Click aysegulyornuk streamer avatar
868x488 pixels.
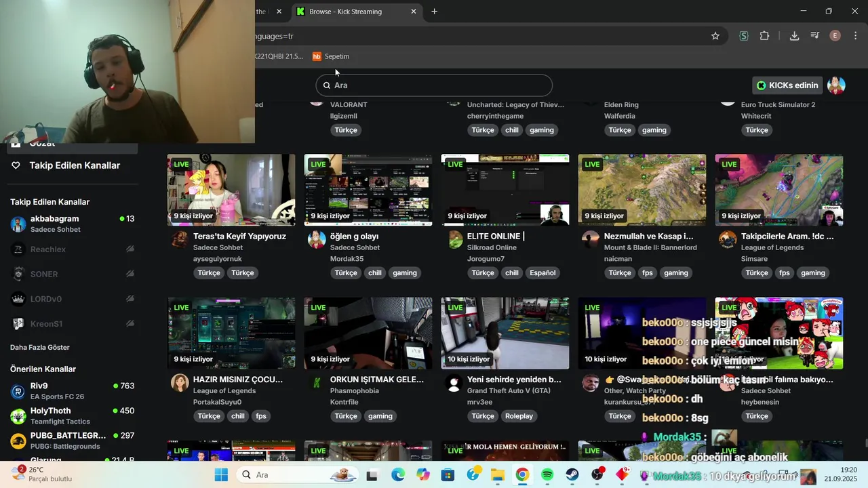180,240
